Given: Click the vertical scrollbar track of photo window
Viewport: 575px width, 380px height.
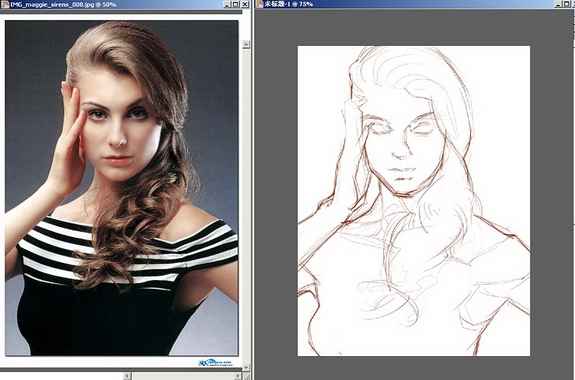Looking at the screenshot, I should (x=246, y=206).
